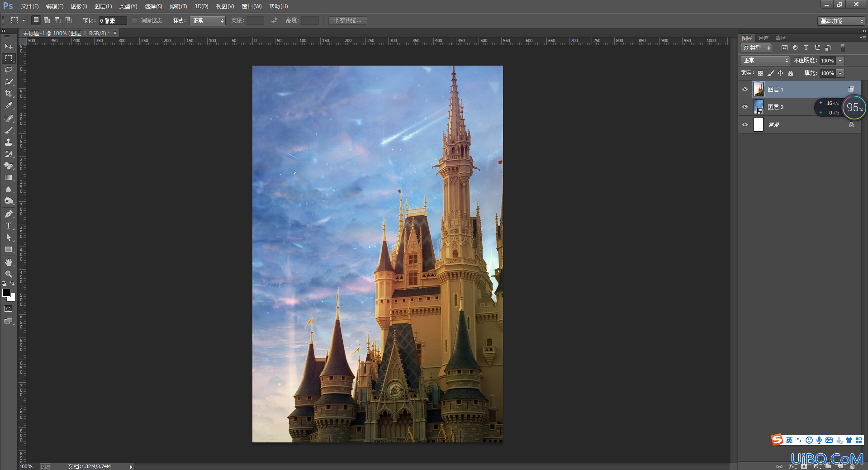This screenshot has width=868, height=470.
Task: Open the layer filter 类型 dropdown
Action: point(756,47)
